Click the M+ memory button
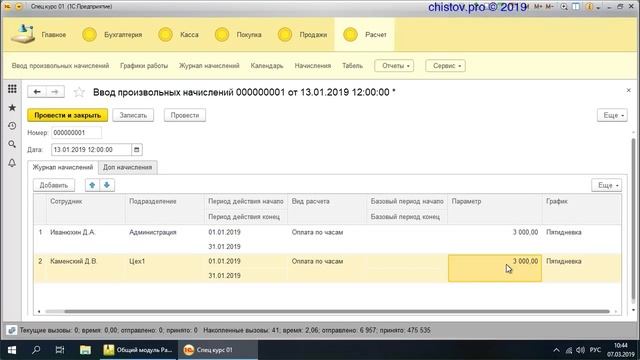640x360 pixels. pyautogui.click(x=538, y=7)
